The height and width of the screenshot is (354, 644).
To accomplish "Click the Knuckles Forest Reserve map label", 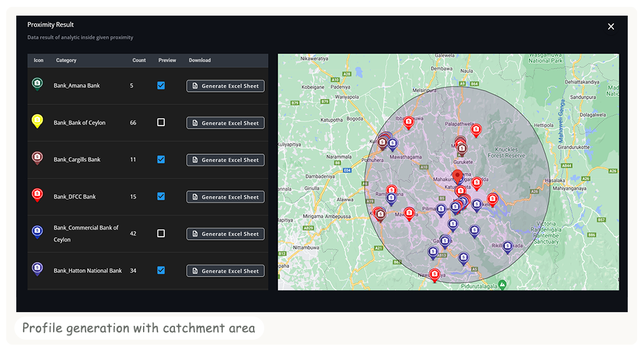I will 507,152.
